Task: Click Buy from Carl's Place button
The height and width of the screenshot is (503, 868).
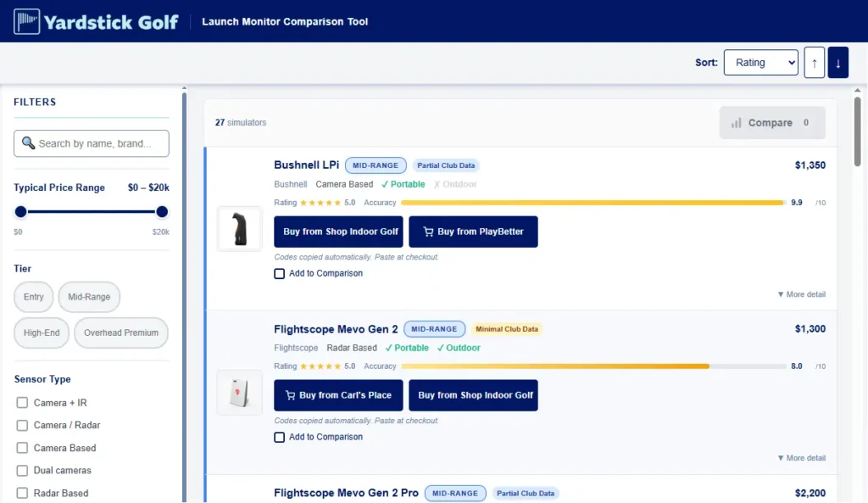Action: click(338, 395)
